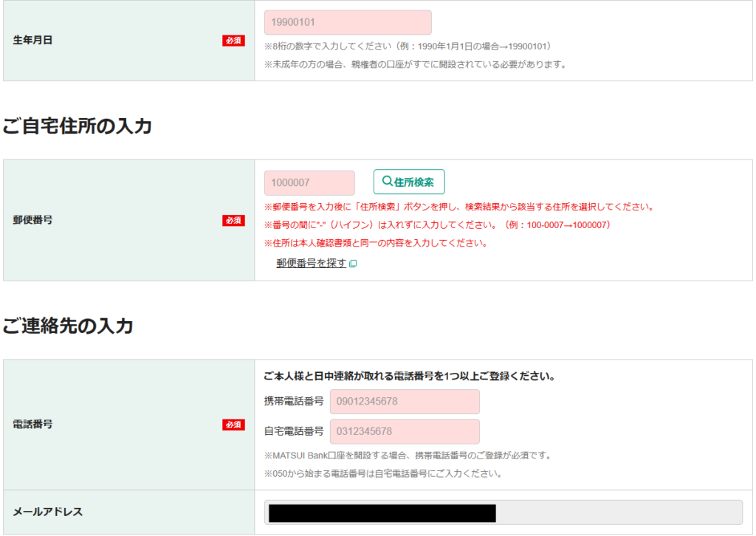Click the ご連絡先の入力 section heading
Viewport: 756px width, 536px height.
click(67, 326)
